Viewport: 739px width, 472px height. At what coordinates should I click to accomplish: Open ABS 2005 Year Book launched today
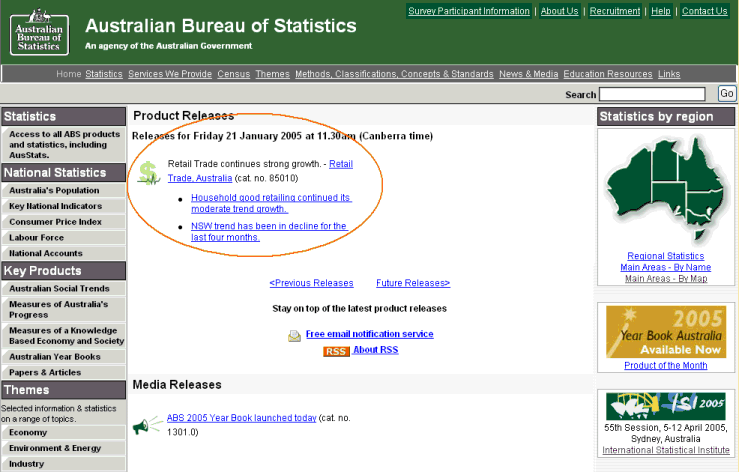tap(242, 418)
